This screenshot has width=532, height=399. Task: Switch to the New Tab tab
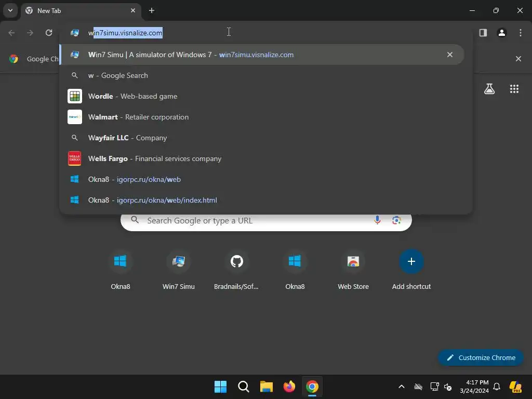pyautogui.click(x=81, y=10)
